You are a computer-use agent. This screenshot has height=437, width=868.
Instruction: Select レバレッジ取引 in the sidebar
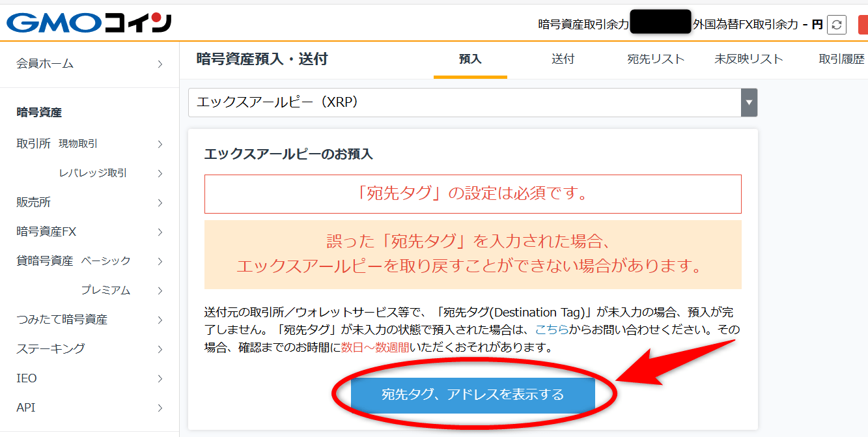click(93, 173)
